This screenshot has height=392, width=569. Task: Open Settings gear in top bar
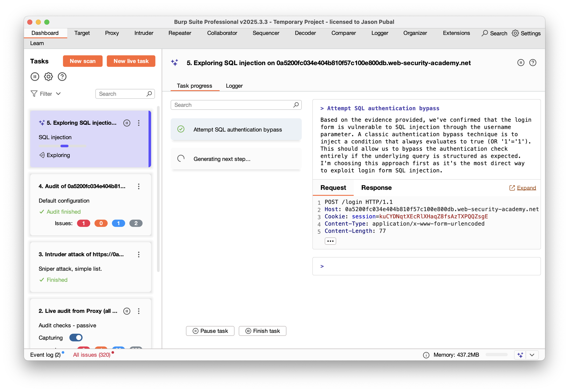(515, 33)
